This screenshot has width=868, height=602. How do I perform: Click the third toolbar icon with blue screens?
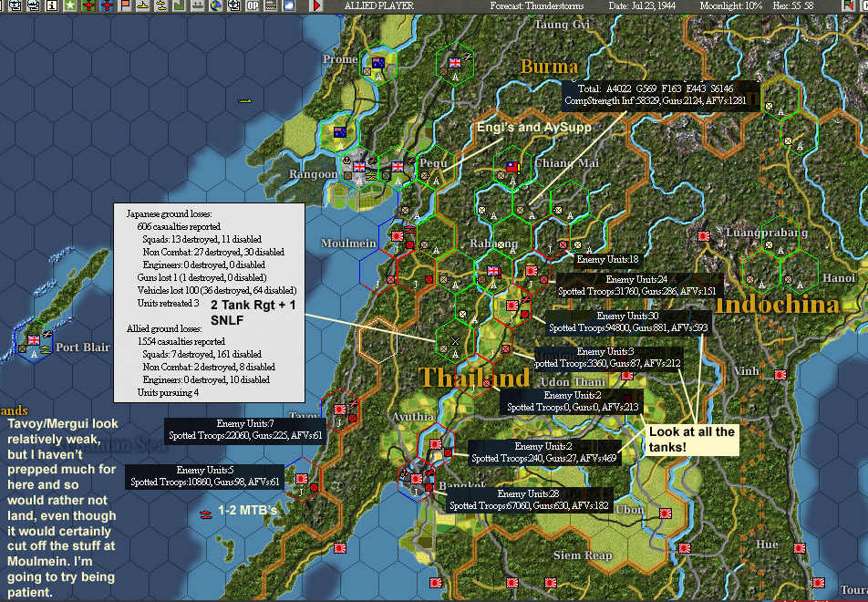point(34,5)
